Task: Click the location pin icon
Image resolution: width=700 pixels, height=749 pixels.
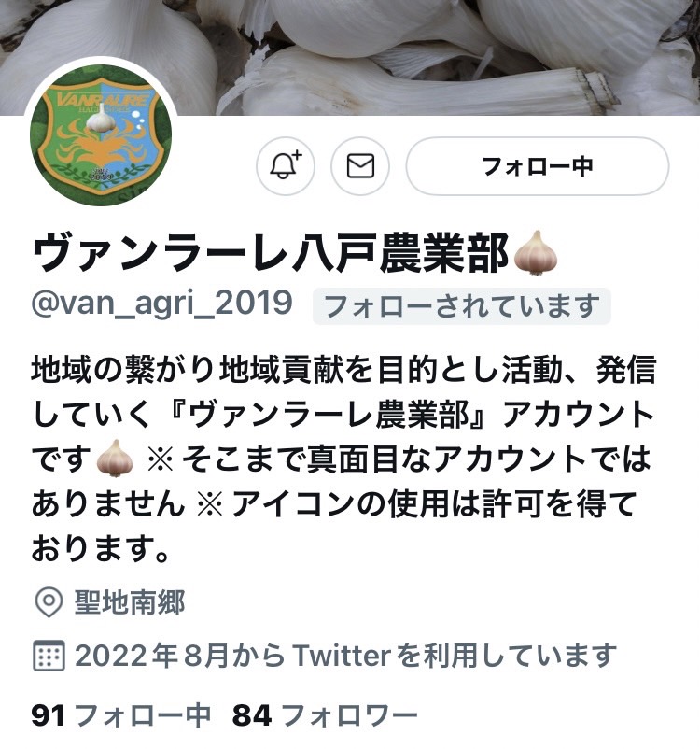Action: click(x=49, y=602)
